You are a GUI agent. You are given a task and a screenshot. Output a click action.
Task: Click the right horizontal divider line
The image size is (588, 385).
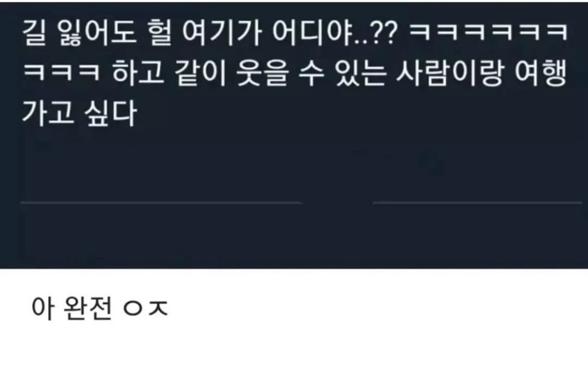tap(477, 203)
